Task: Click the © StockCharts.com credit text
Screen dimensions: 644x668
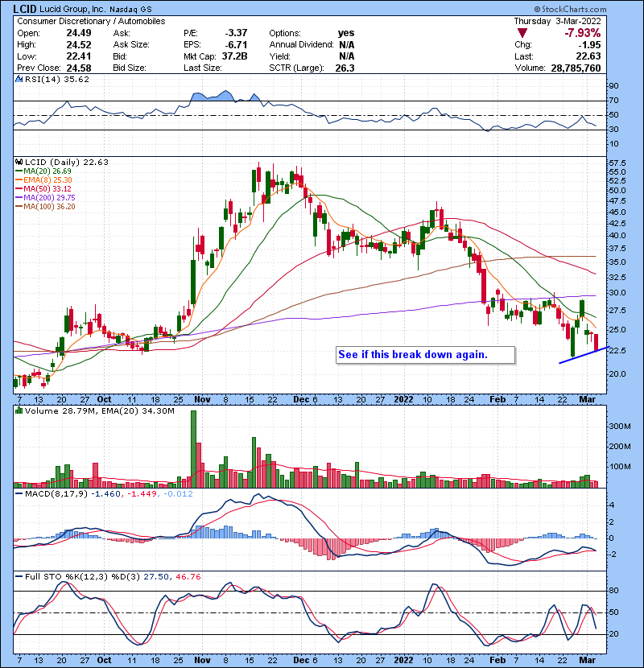Action: (570, 9)
